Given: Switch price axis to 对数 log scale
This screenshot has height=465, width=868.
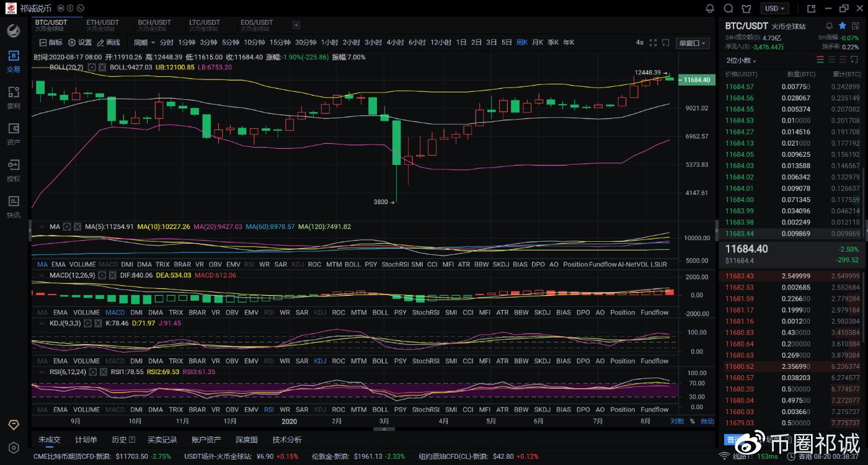Looking at the screenshot, I should [677, 421].
